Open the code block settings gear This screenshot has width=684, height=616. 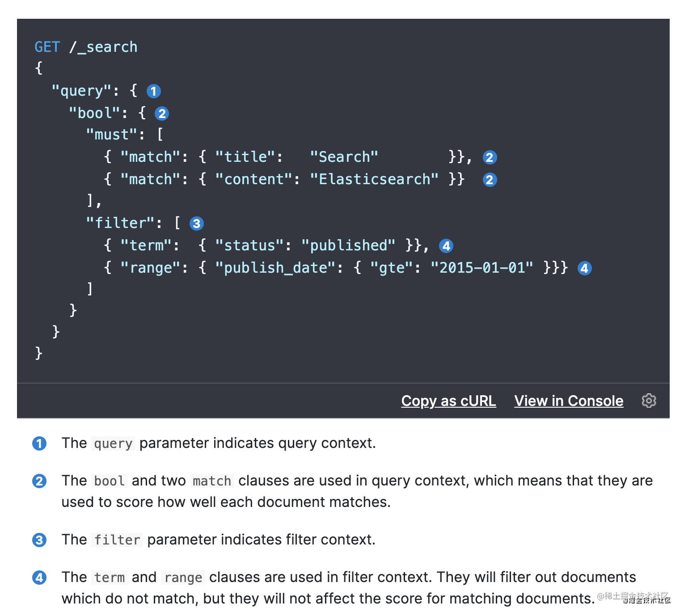coord(649,401)
